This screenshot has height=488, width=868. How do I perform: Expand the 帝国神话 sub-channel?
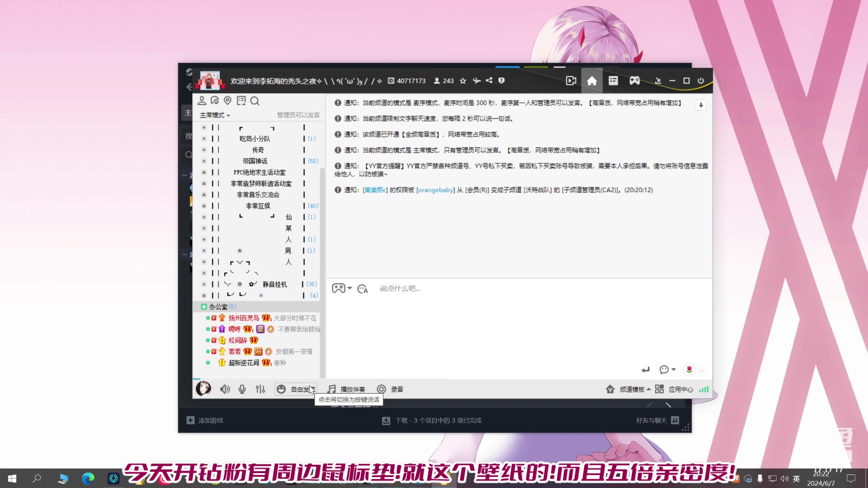point(204,161)
